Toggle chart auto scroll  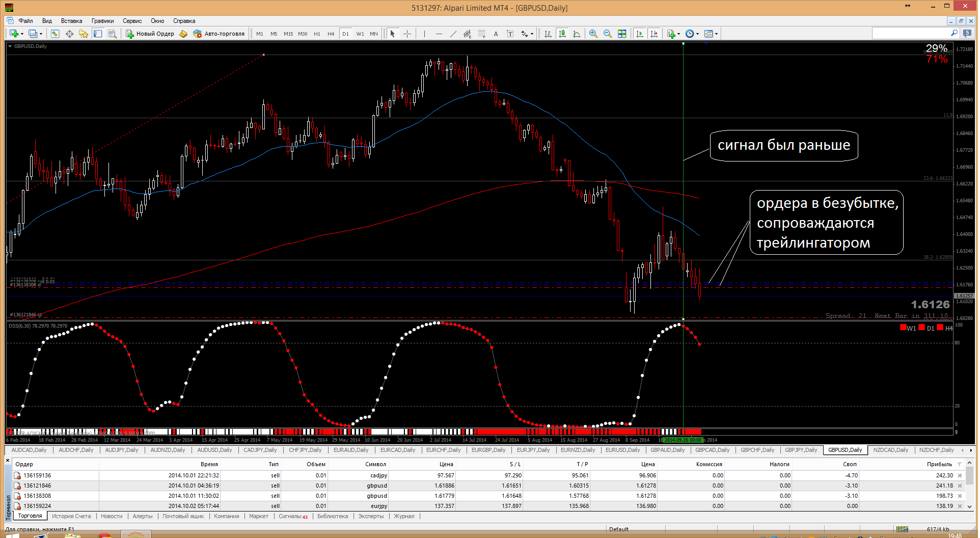(x=640, y=34)
